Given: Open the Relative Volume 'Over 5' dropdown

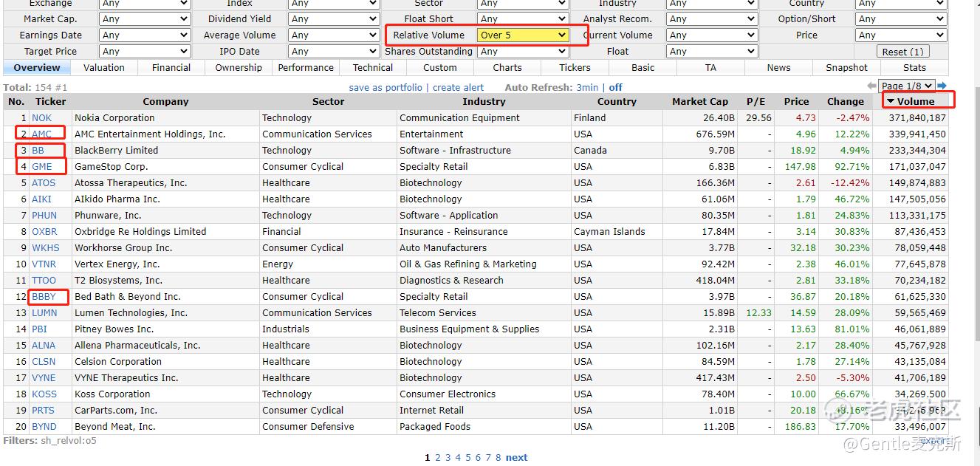Looking at the screenshot, I should pyautogui.click(x=523, y=35).
